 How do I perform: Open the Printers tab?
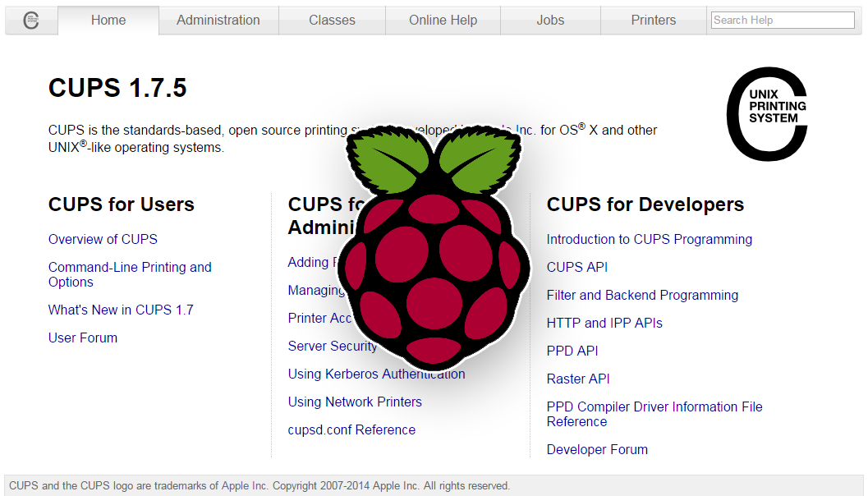tap(653, 21)
